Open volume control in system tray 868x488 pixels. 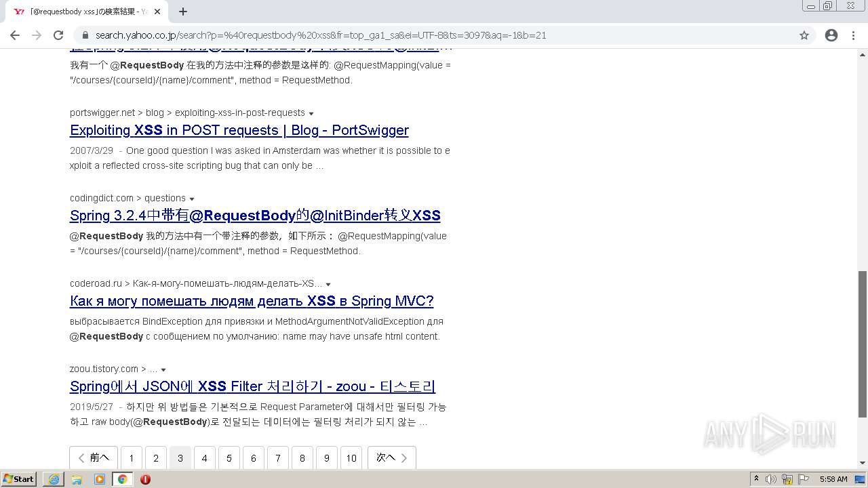click(772, 479)
